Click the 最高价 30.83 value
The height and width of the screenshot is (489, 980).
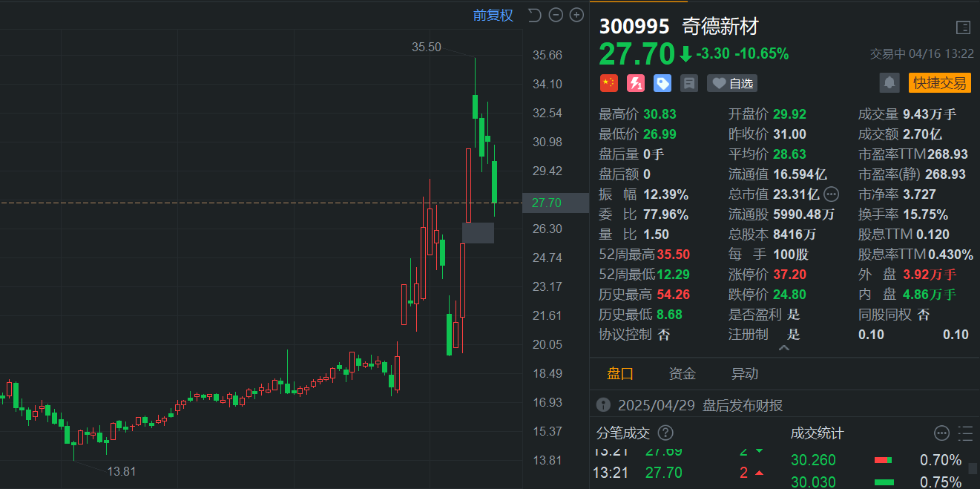(x=660, y=114)
